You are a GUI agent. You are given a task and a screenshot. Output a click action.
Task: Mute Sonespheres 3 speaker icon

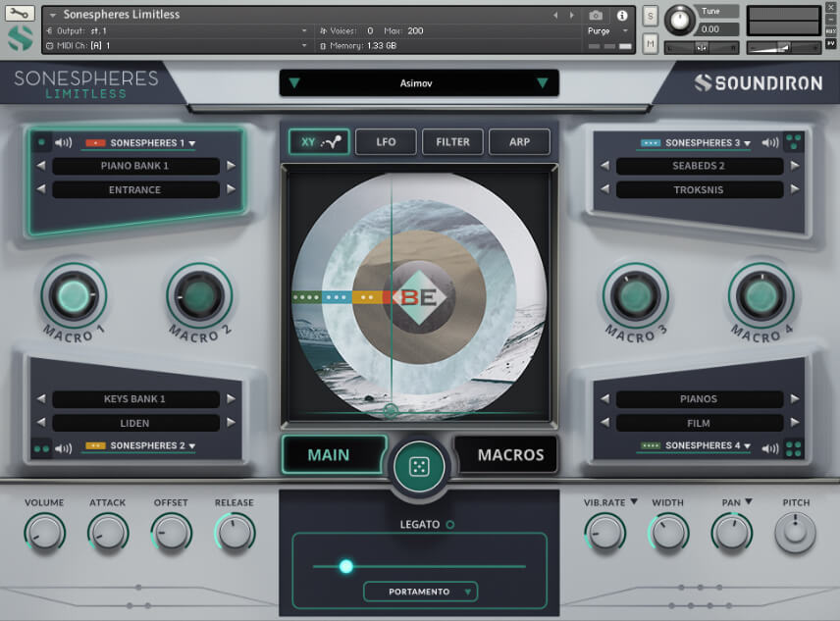pyautogui.click(x=770, y=142)
